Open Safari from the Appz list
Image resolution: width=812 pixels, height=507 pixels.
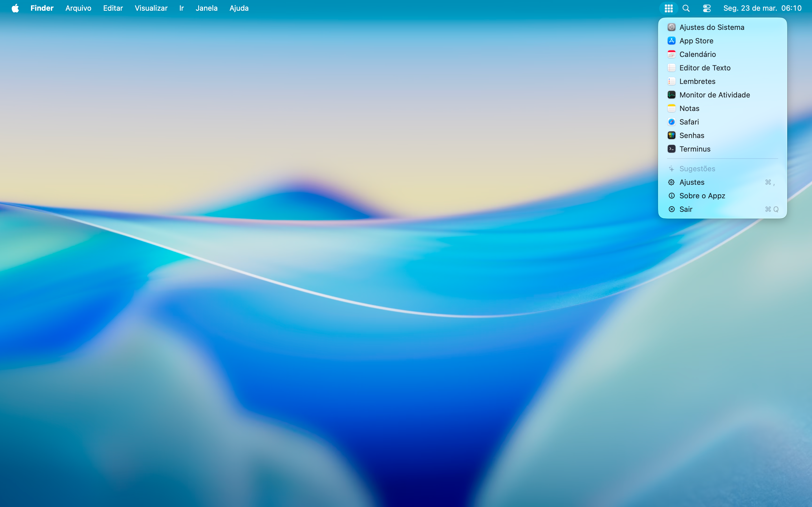coord(689,122)
